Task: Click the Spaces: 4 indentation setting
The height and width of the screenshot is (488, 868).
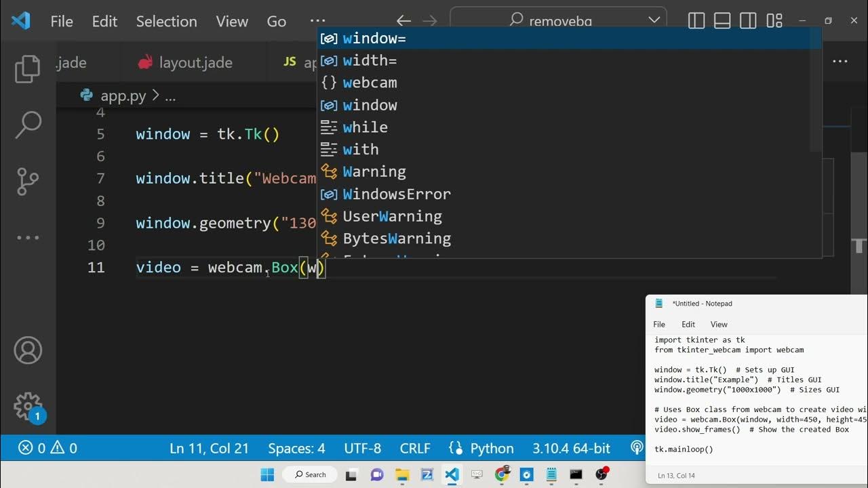Action: pos(296,448)
